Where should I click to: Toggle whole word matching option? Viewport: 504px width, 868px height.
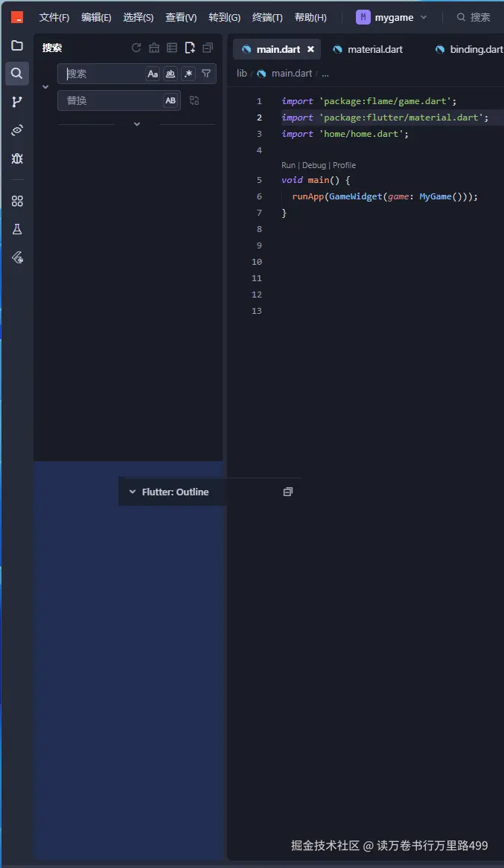170,74
